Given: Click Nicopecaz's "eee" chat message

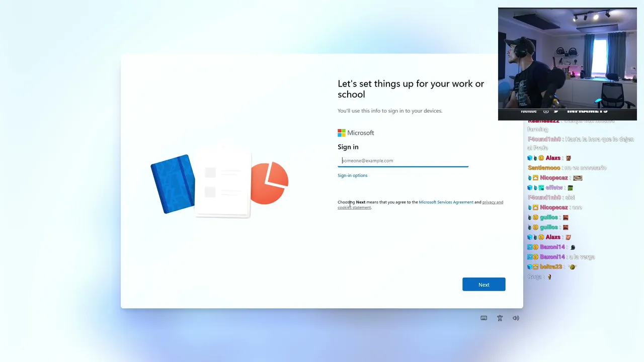Looking at the screenshot, I should click(x=554, y=207).
